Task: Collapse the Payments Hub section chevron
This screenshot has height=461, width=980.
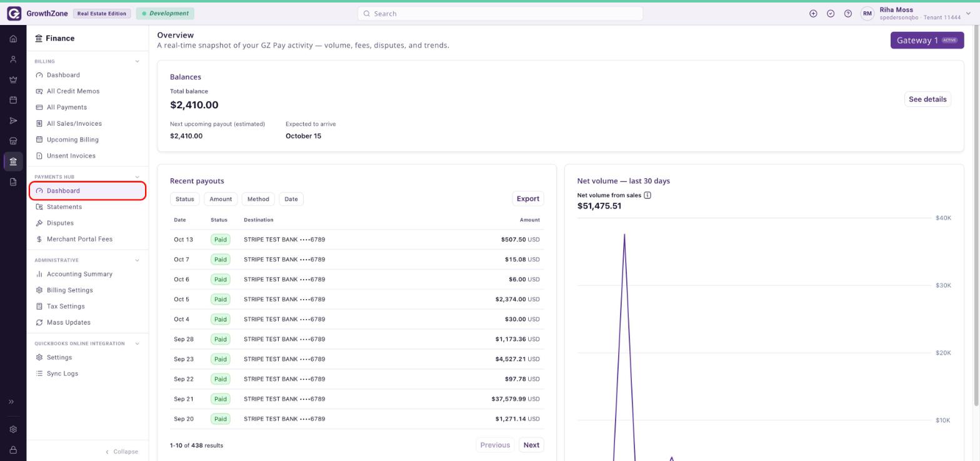Action: coord(137,177)
